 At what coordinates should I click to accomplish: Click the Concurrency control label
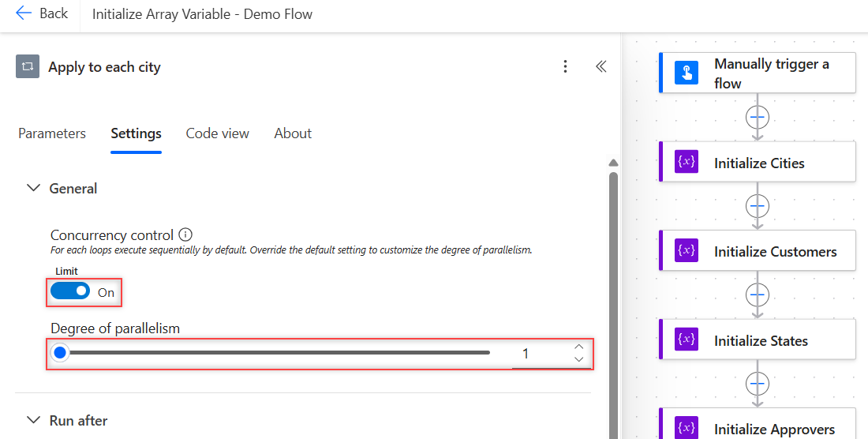[x=112, y=235]
